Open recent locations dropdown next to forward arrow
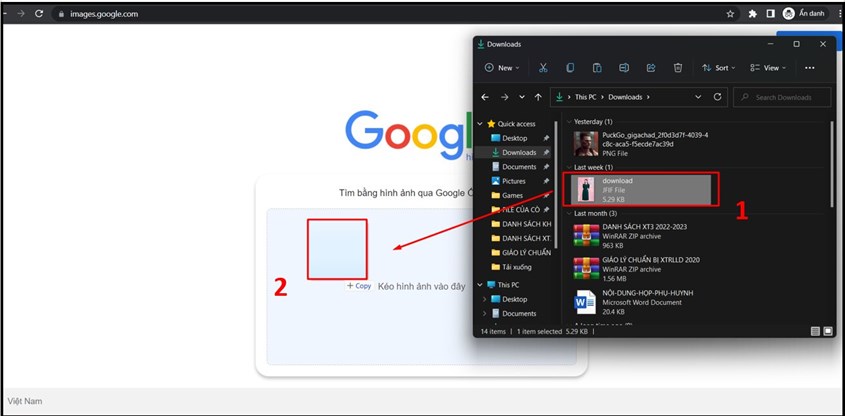Viewport: 845px width, 416px height. pyautogui.click(x=522, y=97)
